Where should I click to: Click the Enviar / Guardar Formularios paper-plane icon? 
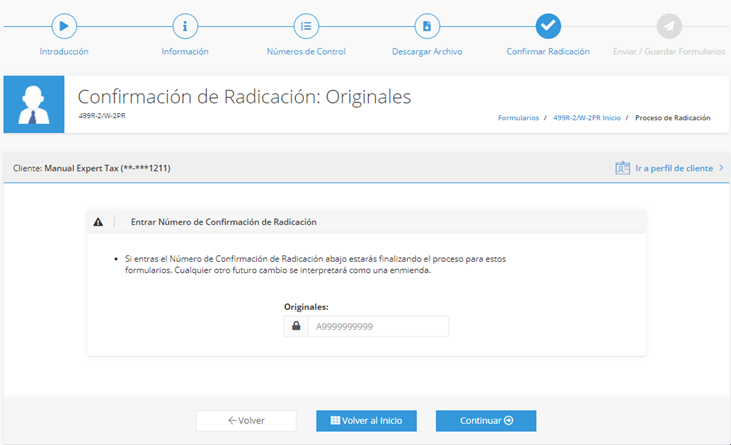point(669,26)
